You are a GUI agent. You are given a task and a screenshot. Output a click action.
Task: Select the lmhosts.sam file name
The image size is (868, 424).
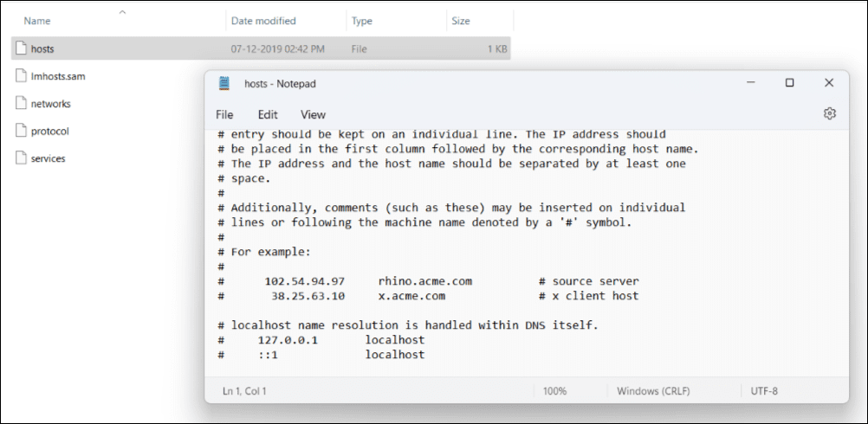(58, 76)
